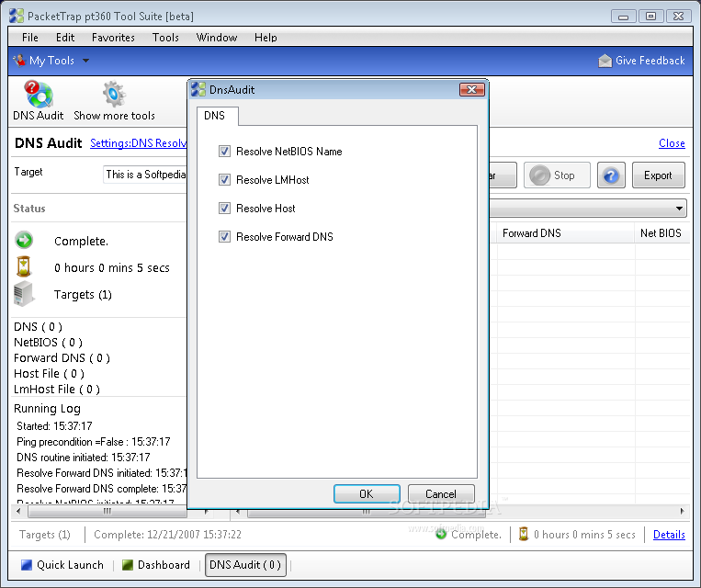Image resolution: width=701 pixels, height=588 pixels.
Task: Close the DnsAudit dialog with the red X
Action: [x=471, y=89]
